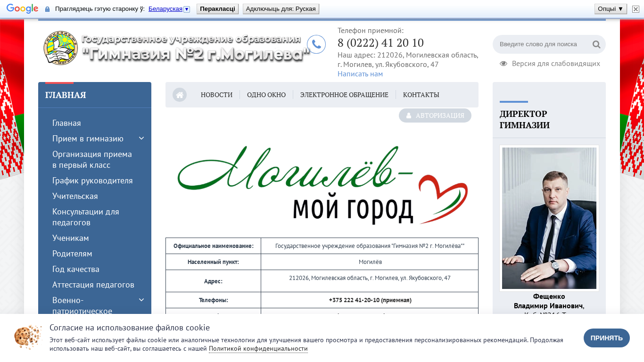Open Аттестация педагогов in the sidebar
The width and height of the screenshot is (644, 362).
coord(93,285)
